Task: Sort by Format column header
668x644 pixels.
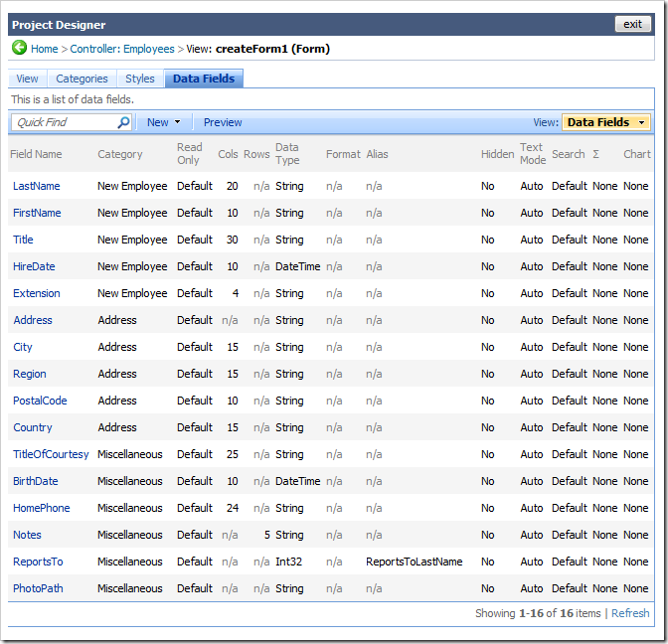Action: 343,154
